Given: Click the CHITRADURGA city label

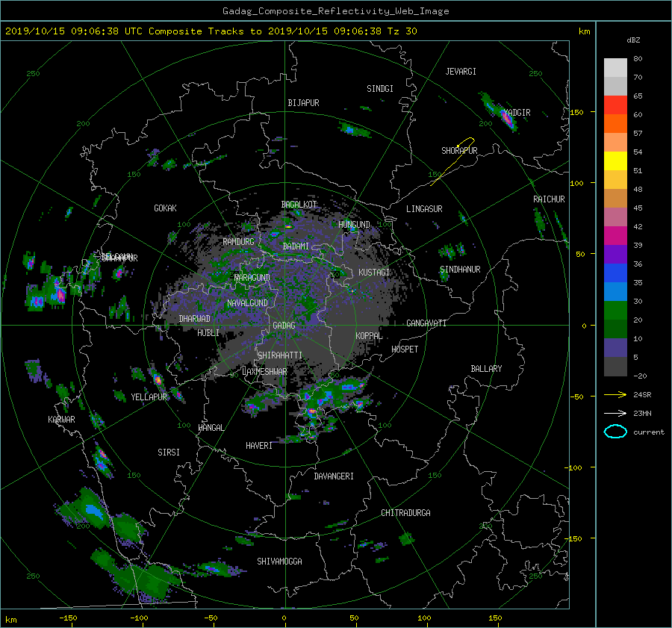Looking at the screenshot, I should pos(405,513).
